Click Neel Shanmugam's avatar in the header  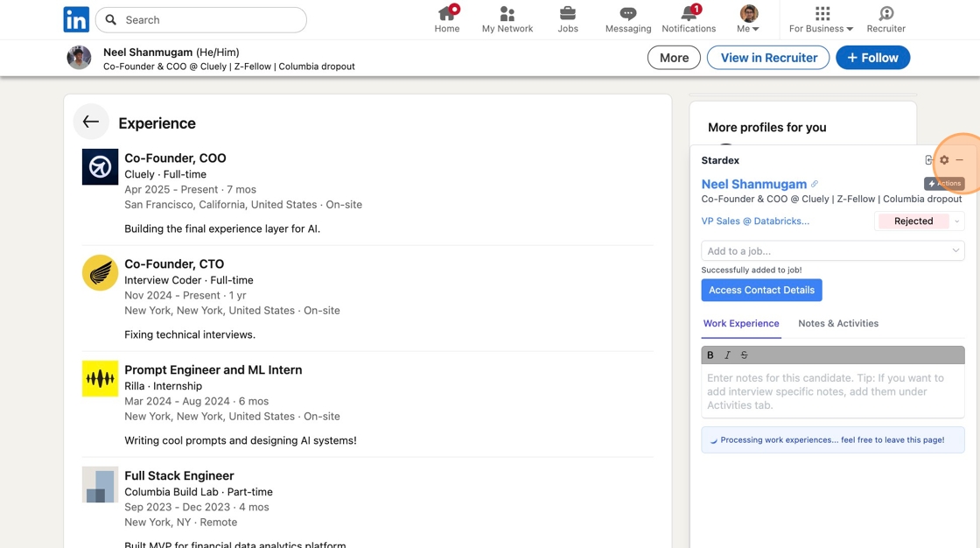pyautogui.click(x=79, y=58)
